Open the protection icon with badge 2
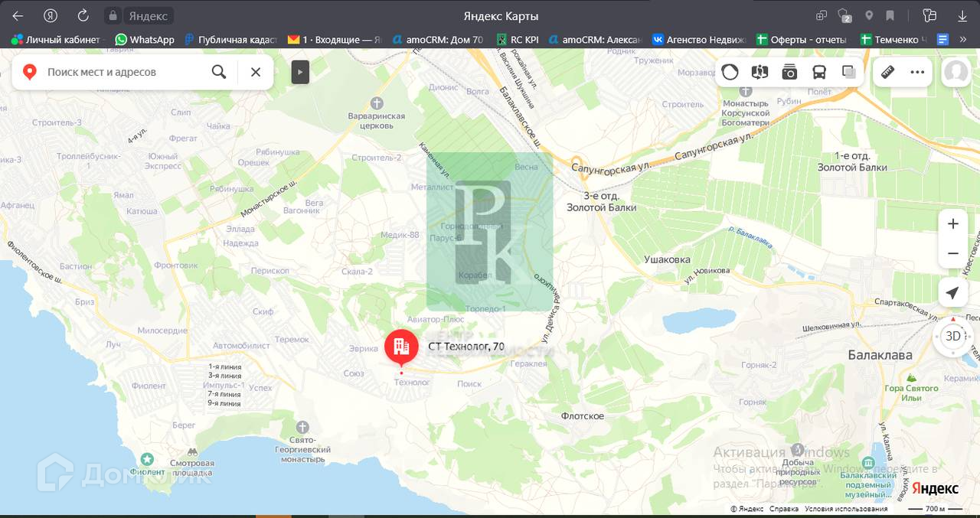Screen dimensions: 980x518 pyautogui.click(x=844, y=15)
